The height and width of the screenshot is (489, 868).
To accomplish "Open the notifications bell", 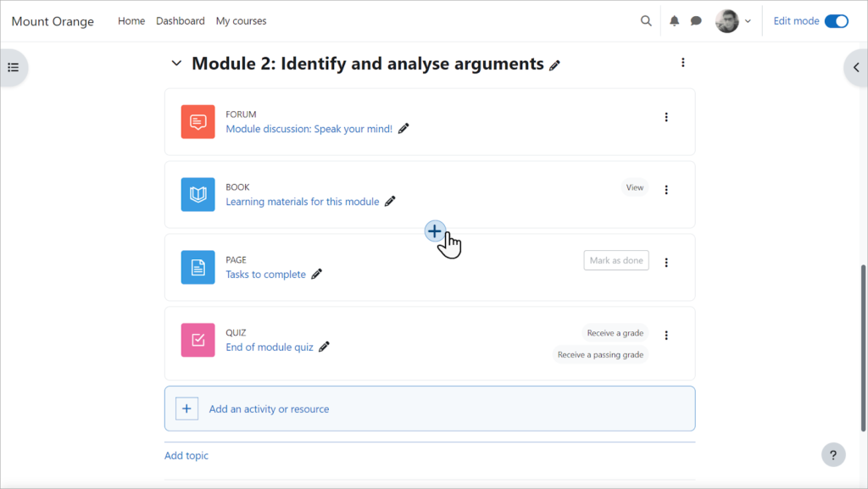I will 675,21.
